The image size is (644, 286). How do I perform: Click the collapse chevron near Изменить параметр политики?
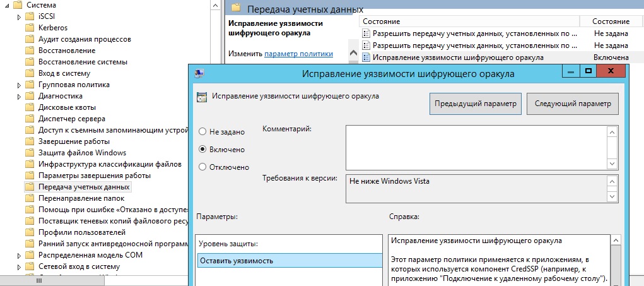pos(353,54)
